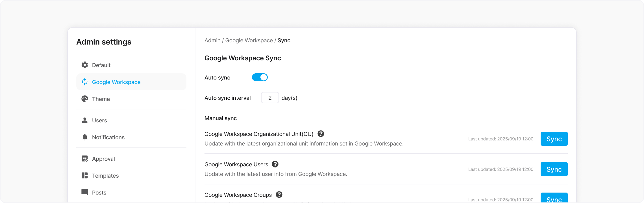The image size is (644, 203).
Task: Sync the Google Workspace Organizational Unit
Action: coord(554,139)
